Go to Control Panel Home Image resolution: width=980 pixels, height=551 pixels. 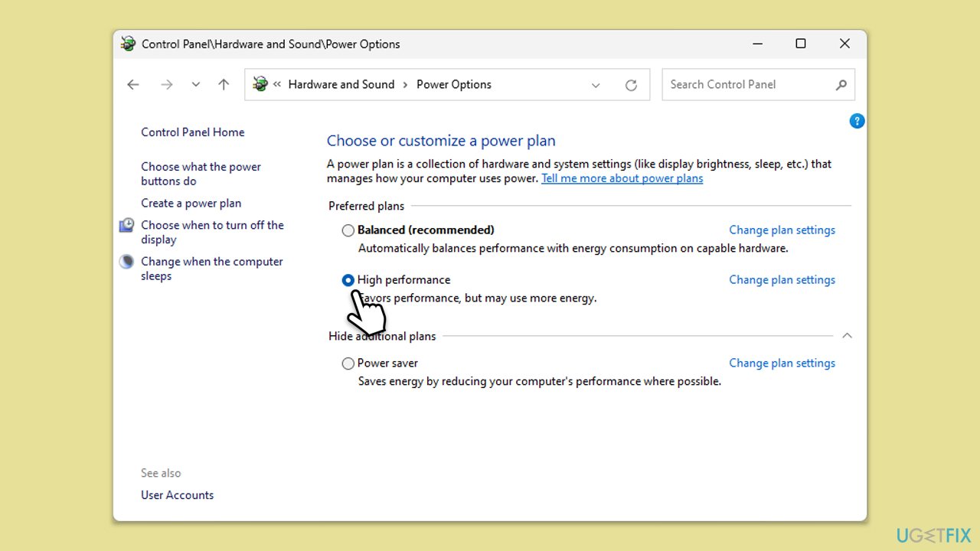pos(193,132)
